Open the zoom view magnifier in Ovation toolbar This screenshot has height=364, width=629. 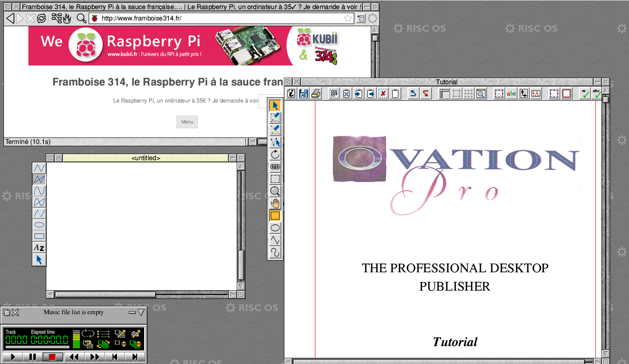(481, 93)
